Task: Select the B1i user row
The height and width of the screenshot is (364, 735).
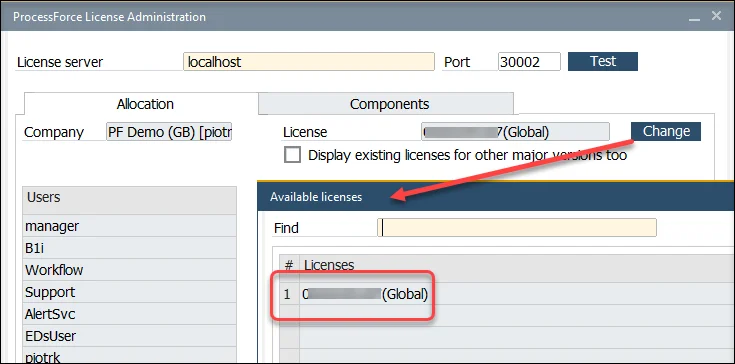Action: point(129,248)
